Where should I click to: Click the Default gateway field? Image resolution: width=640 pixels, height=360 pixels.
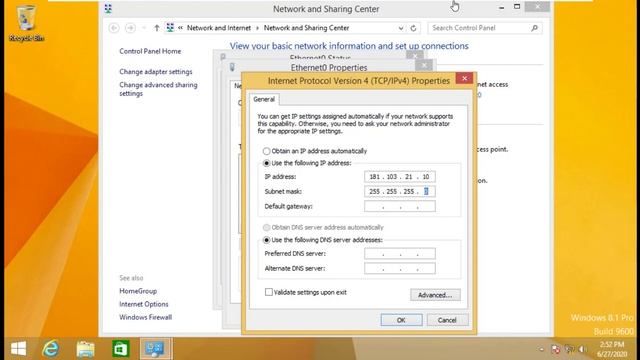tap(400, 206)
